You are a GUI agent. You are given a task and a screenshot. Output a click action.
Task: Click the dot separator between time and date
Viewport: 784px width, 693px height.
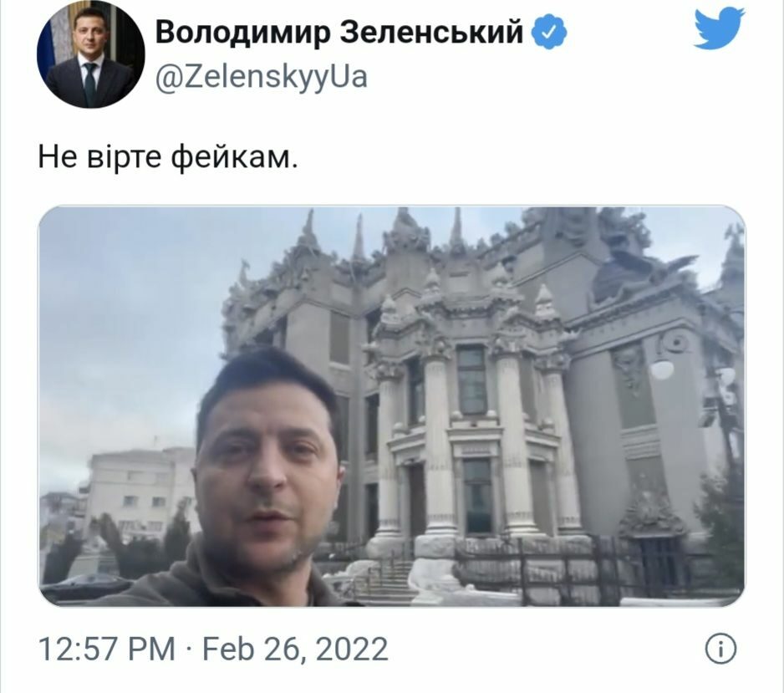[189, 650]
